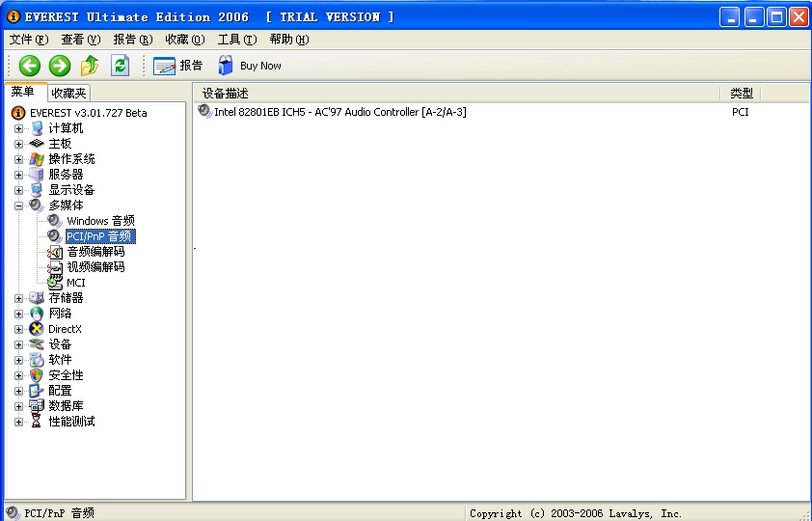
Task: Click the 存储器 storage icon
Action: [x=37, y=298]
